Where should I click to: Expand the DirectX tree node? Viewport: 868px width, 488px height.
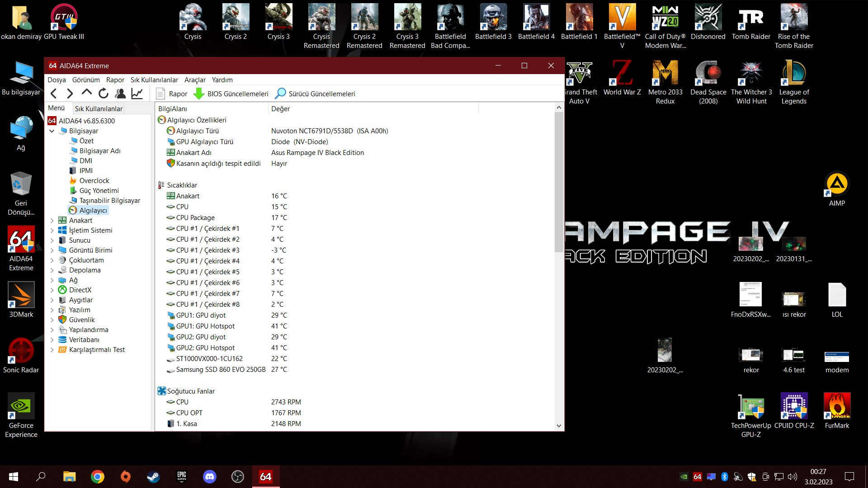[x=52, y=290]
